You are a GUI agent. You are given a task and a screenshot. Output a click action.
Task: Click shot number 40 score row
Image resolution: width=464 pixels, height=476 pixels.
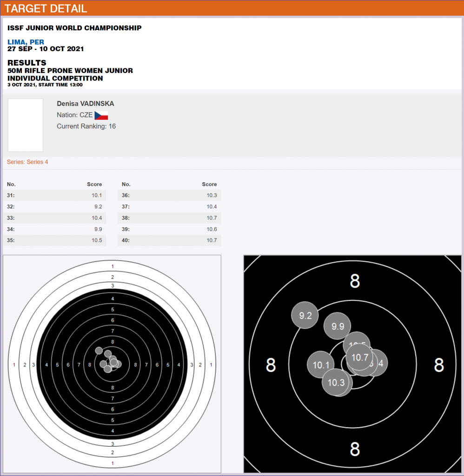coord(169,240)
